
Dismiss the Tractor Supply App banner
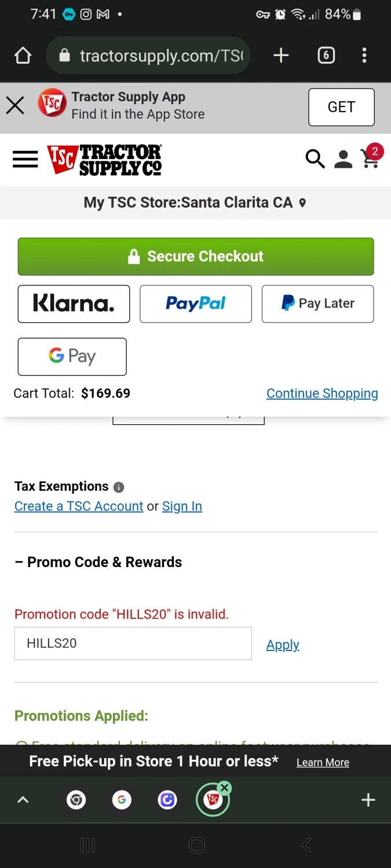[x=15, y=106]
